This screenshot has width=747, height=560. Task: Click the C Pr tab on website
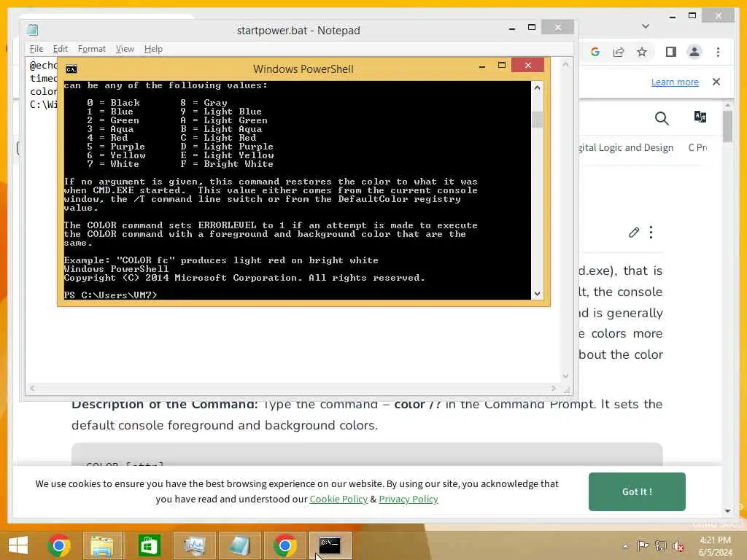[x=697, y=147]
